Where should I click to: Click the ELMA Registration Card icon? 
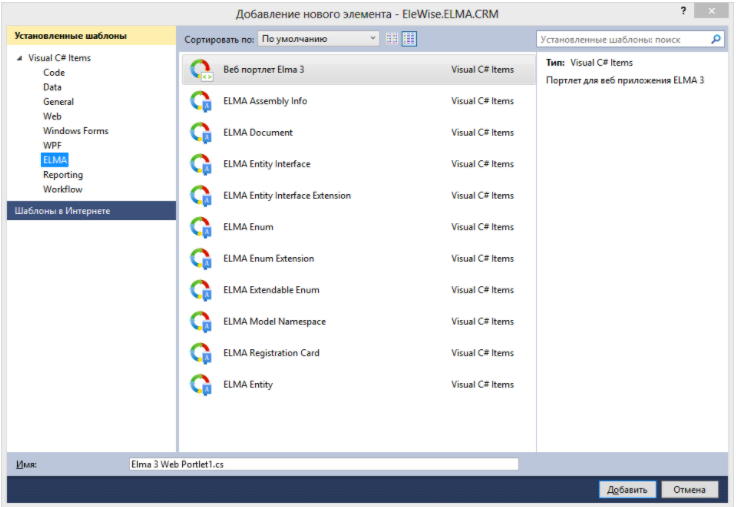[202, 353]
